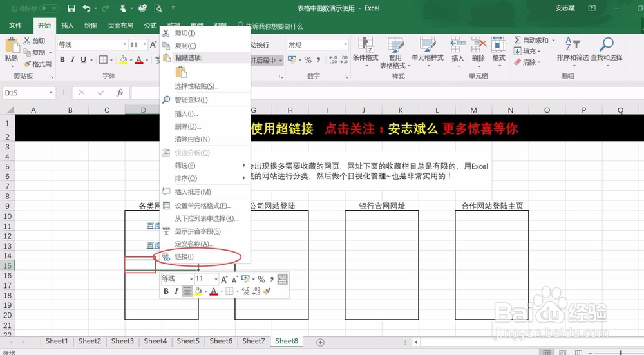The image size is (644, 355).
Task: Click the Save icon in quick access toolbar
Action: (x=71, y=8)
